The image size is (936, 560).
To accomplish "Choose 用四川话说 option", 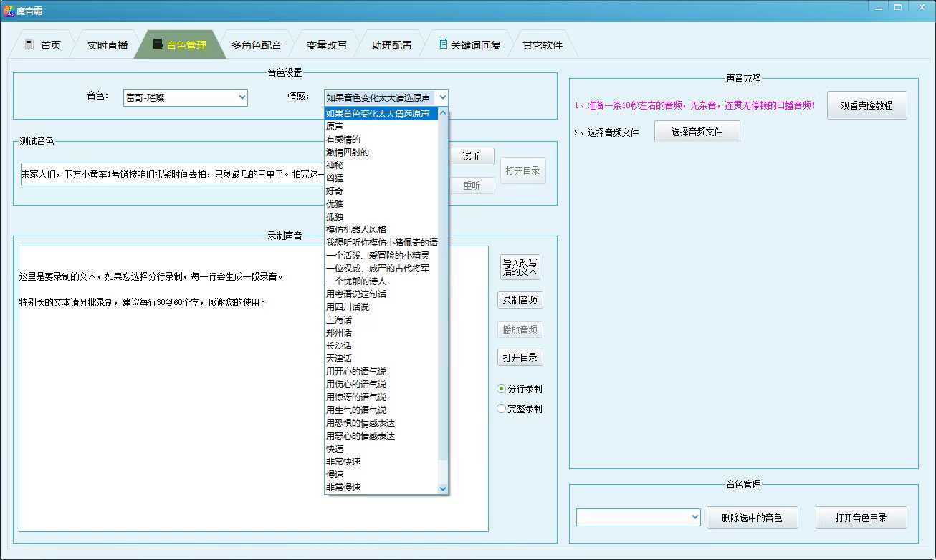I will (381, 307).
